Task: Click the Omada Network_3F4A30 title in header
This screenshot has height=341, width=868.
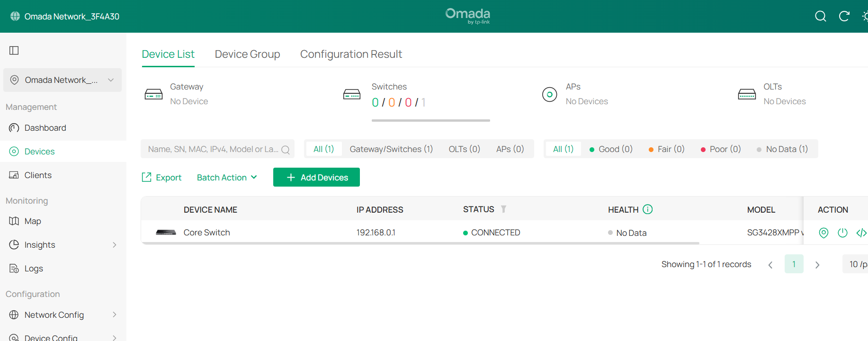Action: point(72,17)
